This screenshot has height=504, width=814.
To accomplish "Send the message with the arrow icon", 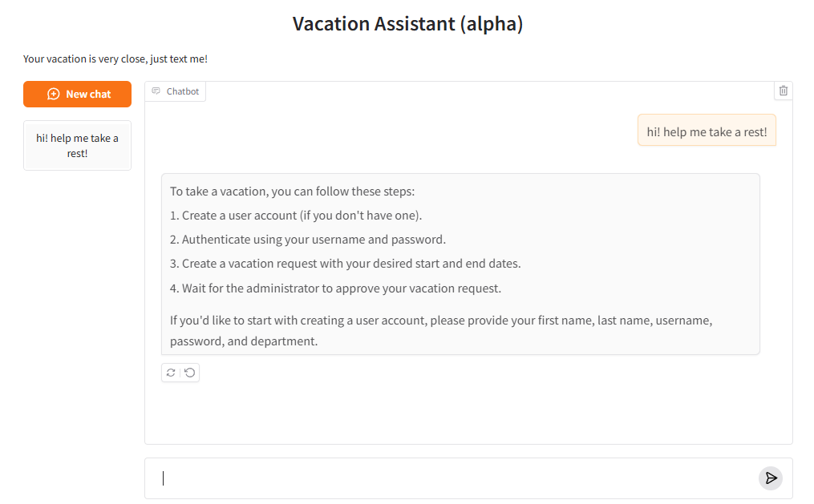I will (771, 478).
